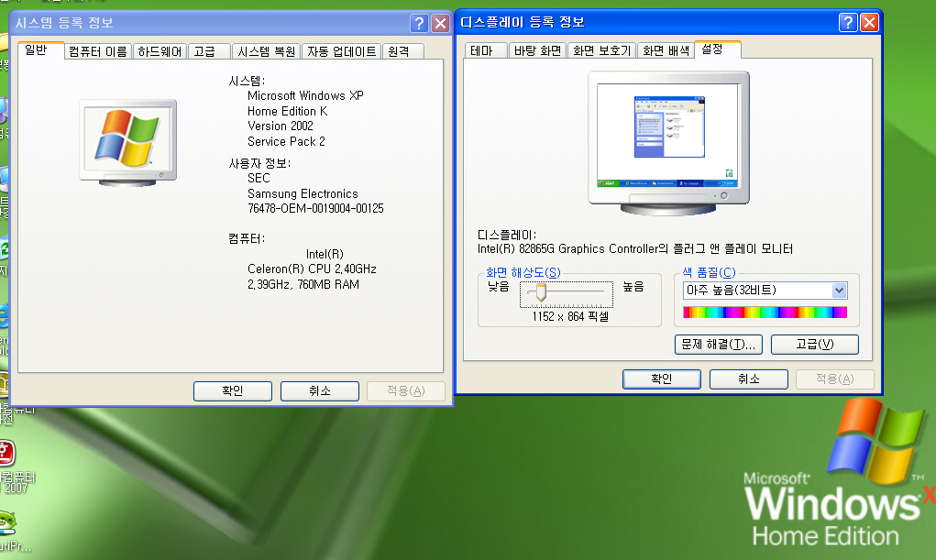
Task: Switch to the 자동 업데이트 tab
Action: pyautogui.click(x=341, y=52)
